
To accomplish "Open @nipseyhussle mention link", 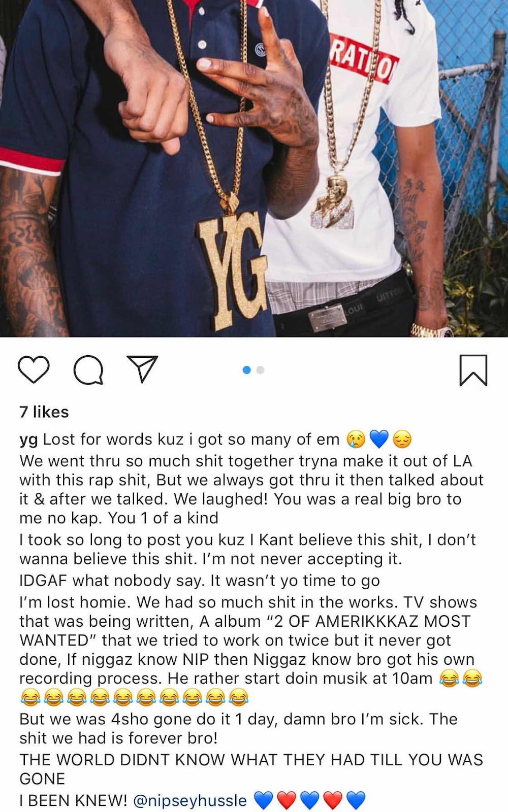I will click(x=190, y=800).
